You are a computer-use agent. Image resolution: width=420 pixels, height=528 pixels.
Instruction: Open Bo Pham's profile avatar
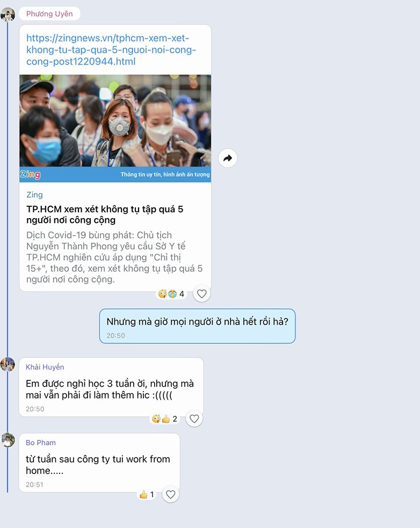8,440
